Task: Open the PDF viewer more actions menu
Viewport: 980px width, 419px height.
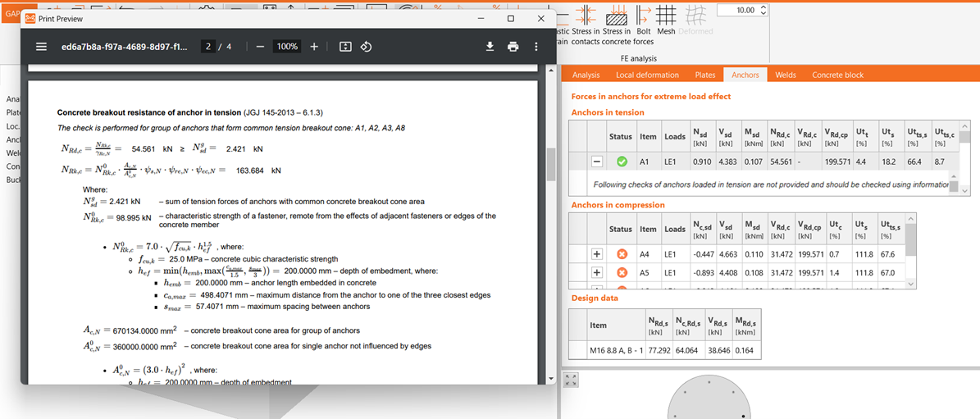Action: 536,47
